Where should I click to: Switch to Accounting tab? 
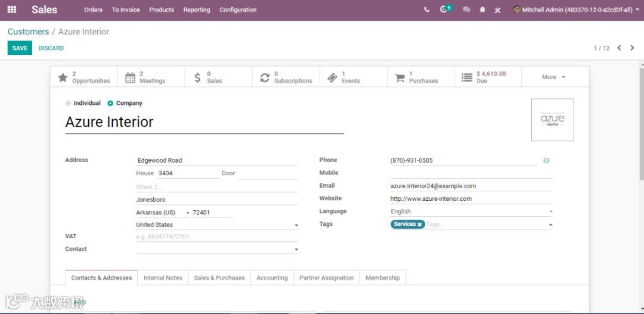point(272,278)
